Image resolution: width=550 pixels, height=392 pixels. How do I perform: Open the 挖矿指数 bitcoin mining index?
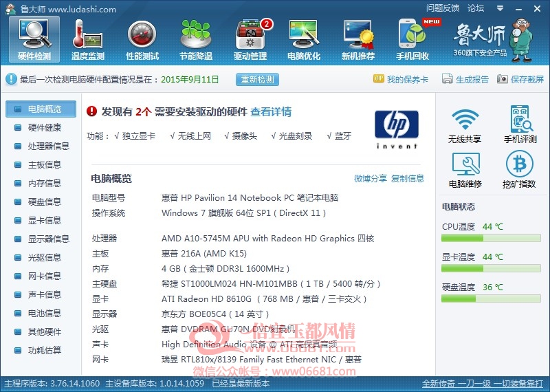519,170
